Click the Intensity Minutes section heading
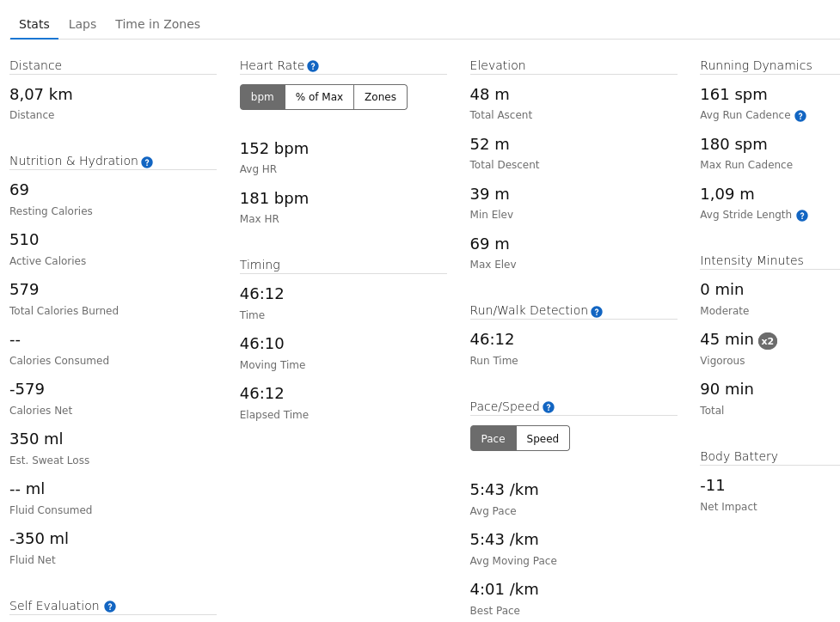 (x=752, y=260)
